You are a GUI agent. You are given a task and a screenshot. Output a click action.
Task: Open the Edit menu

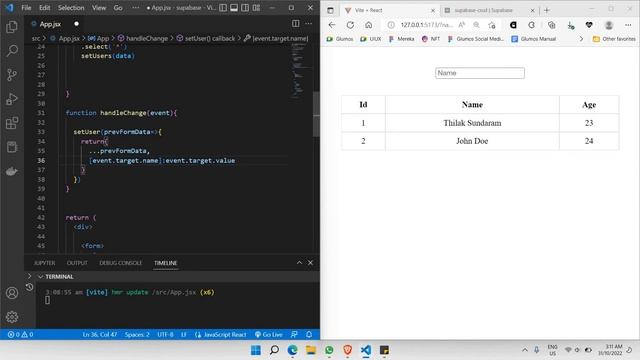pyautogui.click(x=44, y=8)
